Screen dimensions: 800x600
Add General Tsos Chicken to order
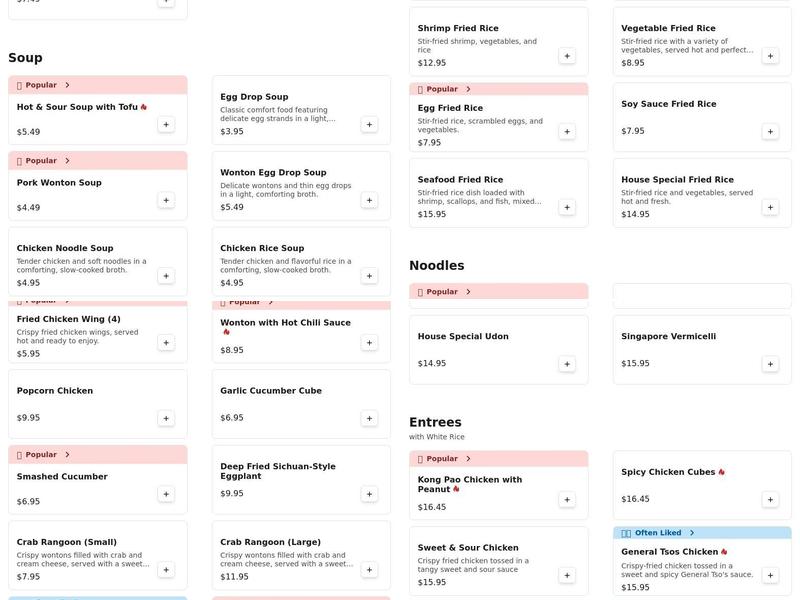click(770, 575)
